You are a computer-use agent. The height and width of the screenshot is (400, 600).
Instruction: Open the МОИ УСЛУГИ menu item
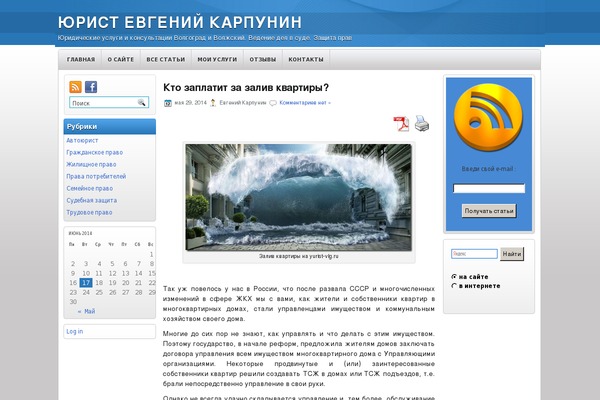pyautogui.click(x=217, y=59)
